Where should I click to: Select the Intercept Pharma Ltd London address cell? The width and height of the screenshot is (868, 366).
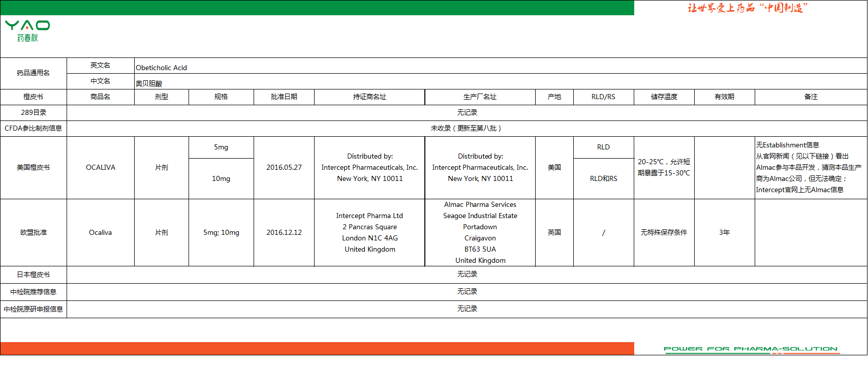coord(369,233)
